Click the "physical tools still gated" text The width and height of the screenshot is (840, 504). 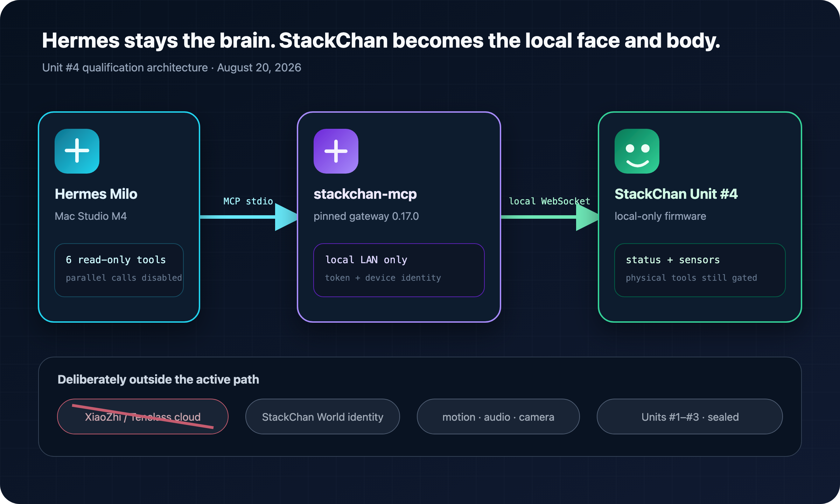pos(691,278)
